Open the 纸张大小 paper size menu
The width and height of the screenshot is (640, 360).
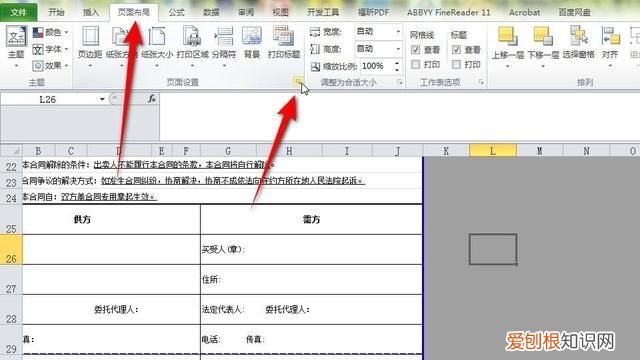tap(157, 46)
